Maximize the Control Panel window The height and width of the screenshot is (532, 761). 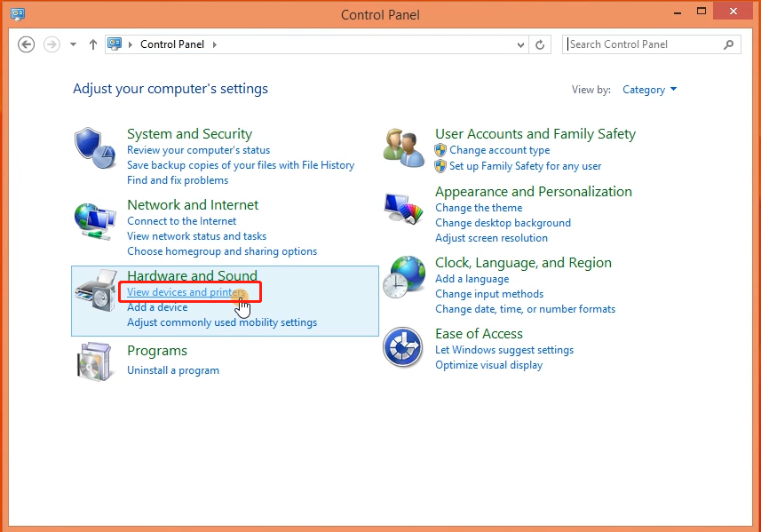702,12
